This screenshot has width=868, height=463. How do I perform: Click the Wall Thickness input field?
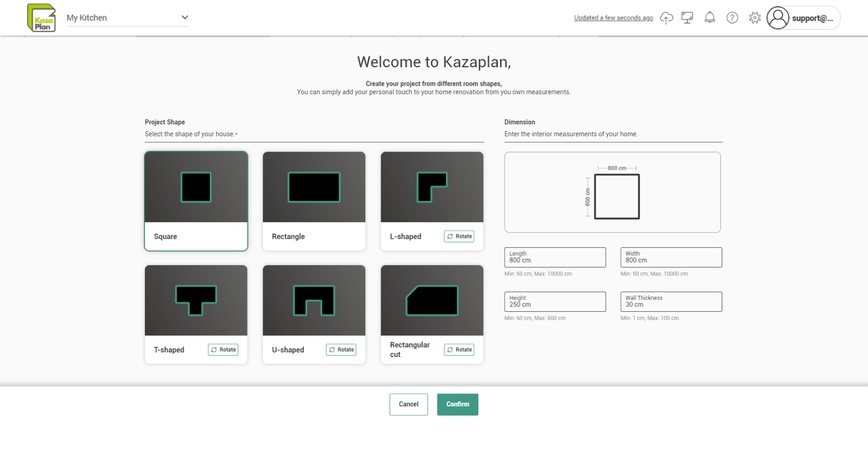coord(671,302)
